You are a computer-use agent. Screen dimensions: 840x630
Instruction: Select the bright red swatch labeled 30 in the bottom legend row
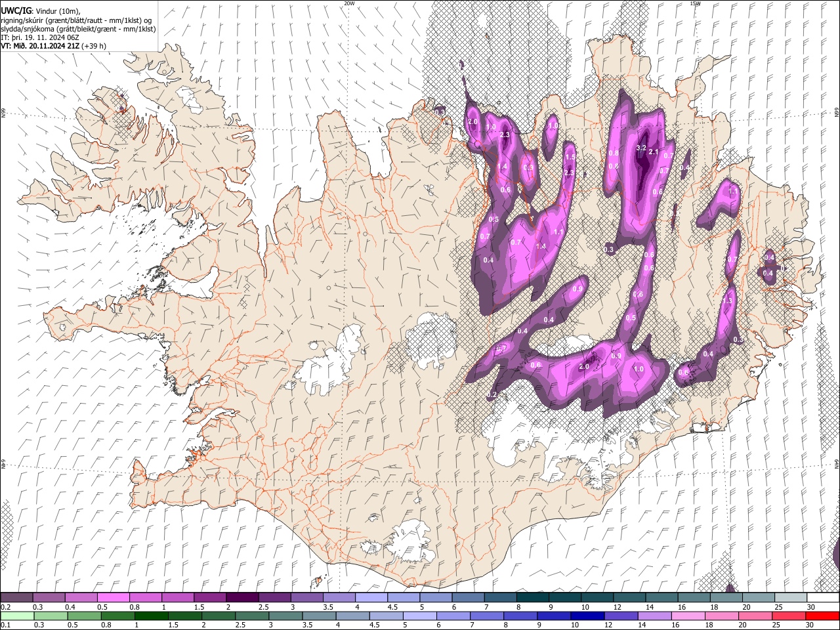coord(822,616)
